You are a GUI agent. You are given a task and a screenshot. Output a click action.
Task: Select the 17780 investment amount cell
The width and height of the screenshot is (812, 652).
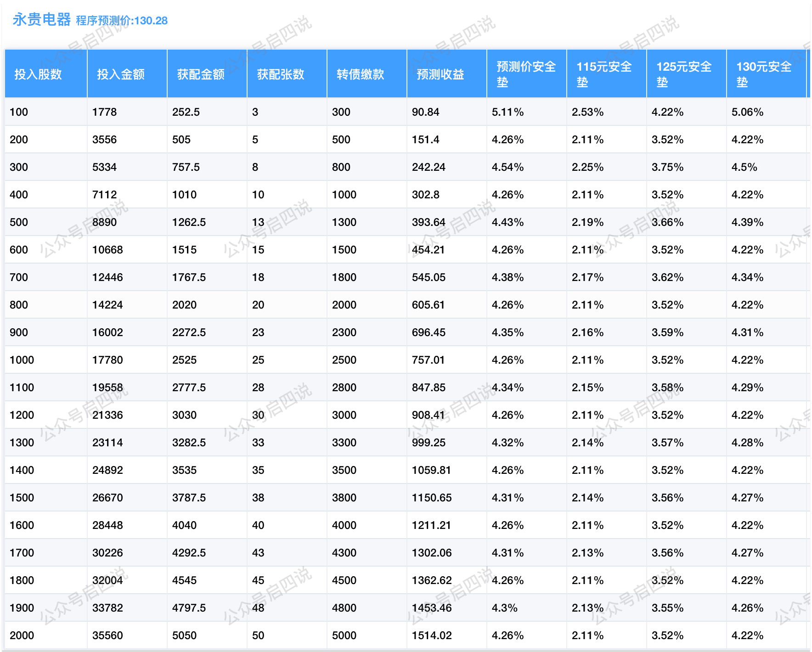[x=107, y=360]
